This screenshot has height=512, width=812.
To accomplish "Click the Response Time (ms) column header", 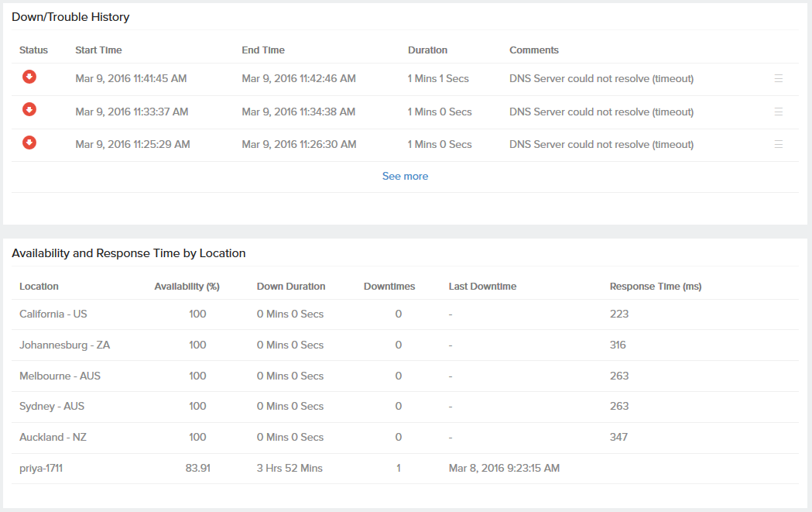I will pos(655,287).
